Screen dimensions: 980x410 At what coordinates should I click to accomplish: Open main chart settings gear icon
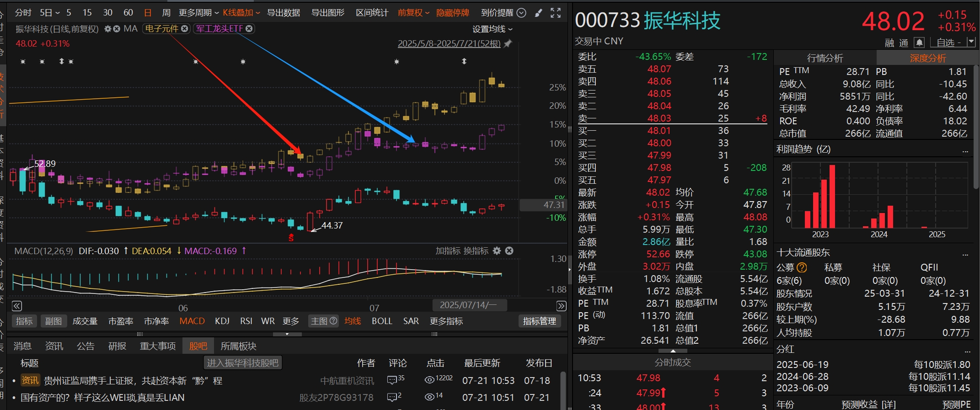tap(108, 29)
